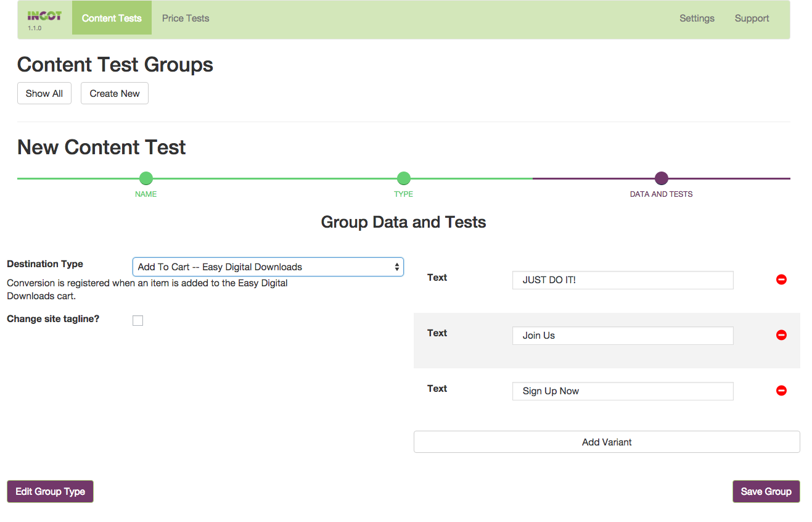812x522 pixels.
Task: Select the DATA AND TESTS step circle
Action: (x=662, y=178)
